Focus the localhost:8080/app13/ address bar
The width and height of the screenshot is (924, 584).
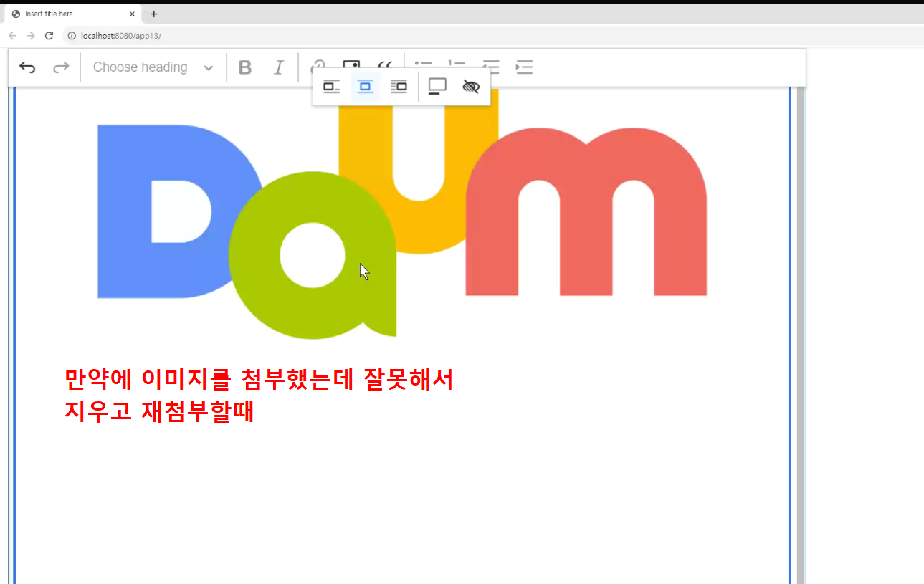tap(495, 36)
